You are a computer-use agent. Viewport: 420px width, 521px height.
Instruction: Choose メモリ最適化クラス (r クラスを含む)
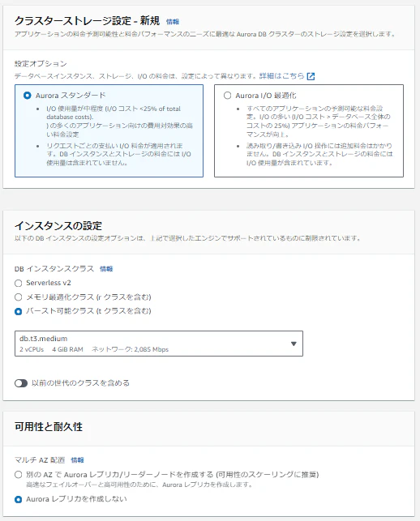tap(19, 297)
